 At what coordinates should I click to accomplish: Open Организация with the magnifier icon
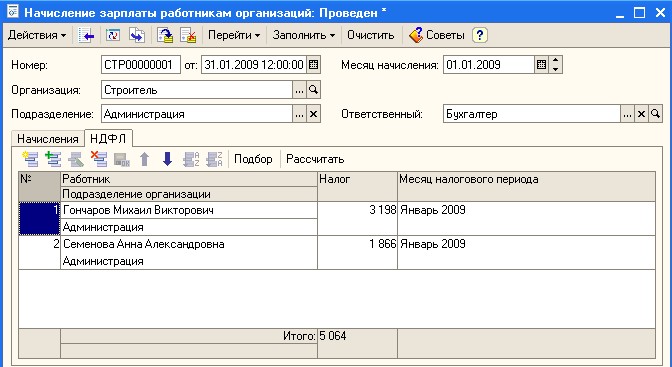(x=314, y=90)
